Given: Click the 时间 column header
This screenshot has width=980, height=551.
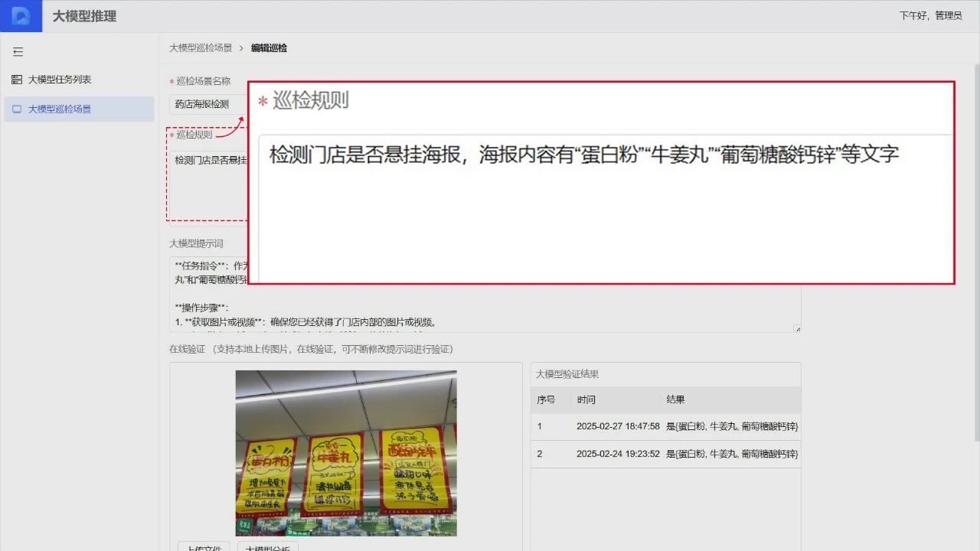Looking at the screenshot, I should (586, 399).
